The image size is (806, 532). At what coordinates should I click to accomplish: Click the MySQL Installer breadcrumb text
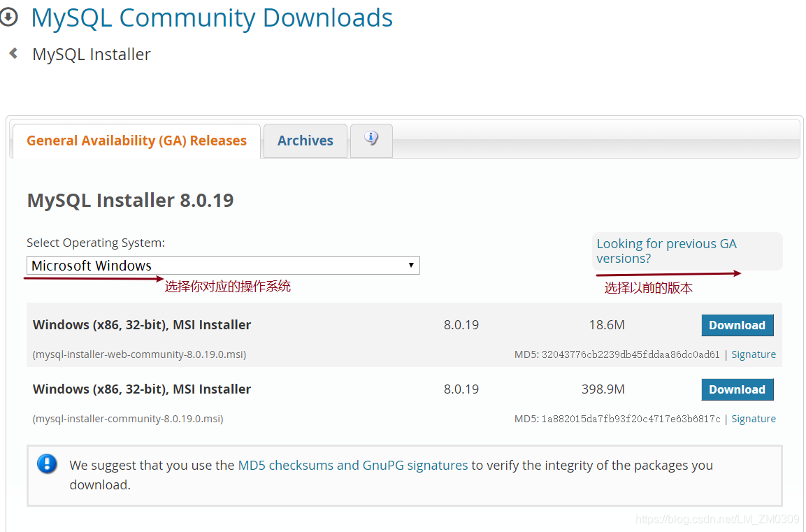[x=92, y=54]
